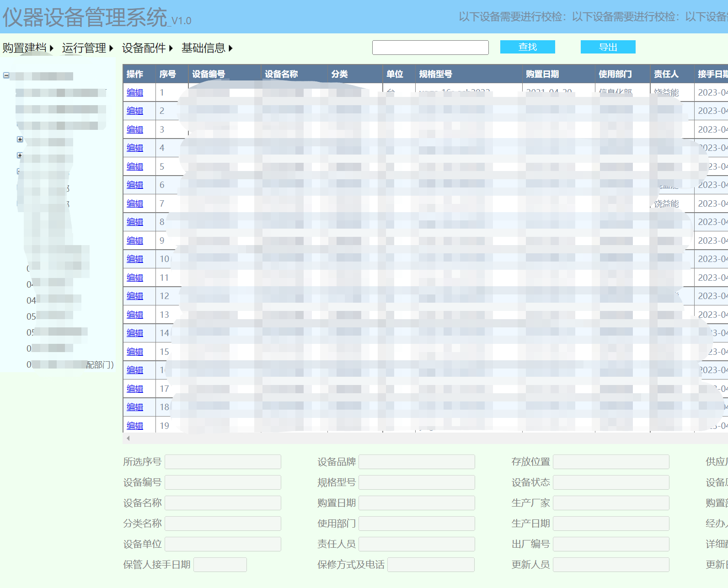Click 编辑 link for row 2
The width and height of the screenshot is (728, 588).
(x=135, y=111)
